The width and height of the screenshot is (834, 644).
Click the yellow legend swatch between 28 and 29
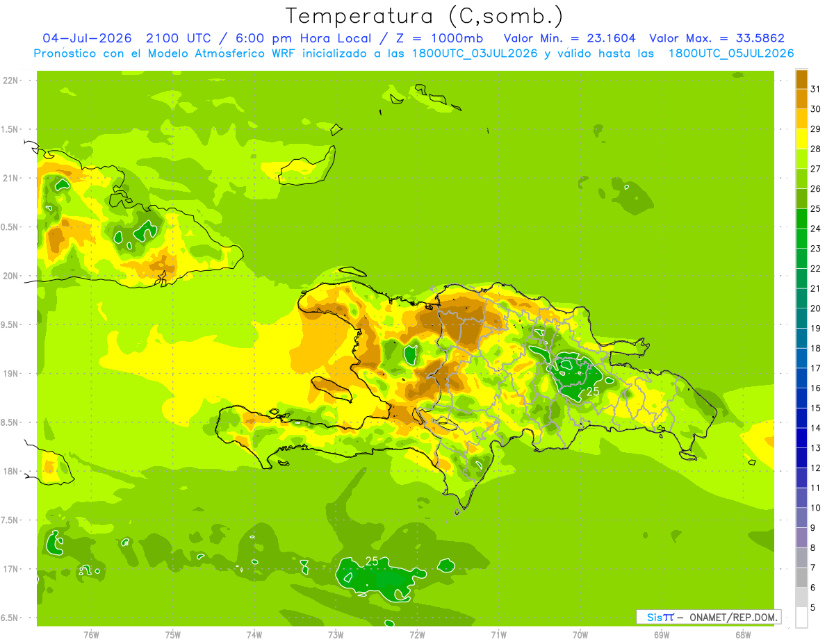coord(801,139)
